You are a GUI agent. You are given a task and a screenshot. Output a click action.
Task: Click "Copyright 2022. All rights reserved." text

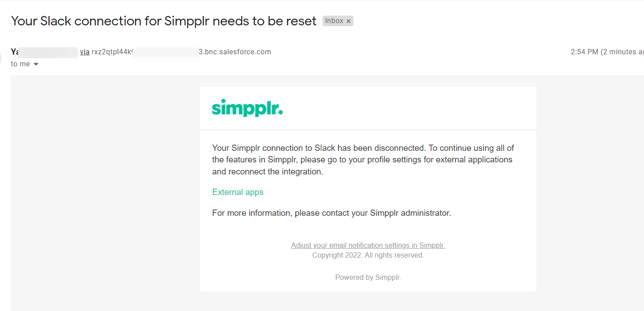tap(368, 255)
